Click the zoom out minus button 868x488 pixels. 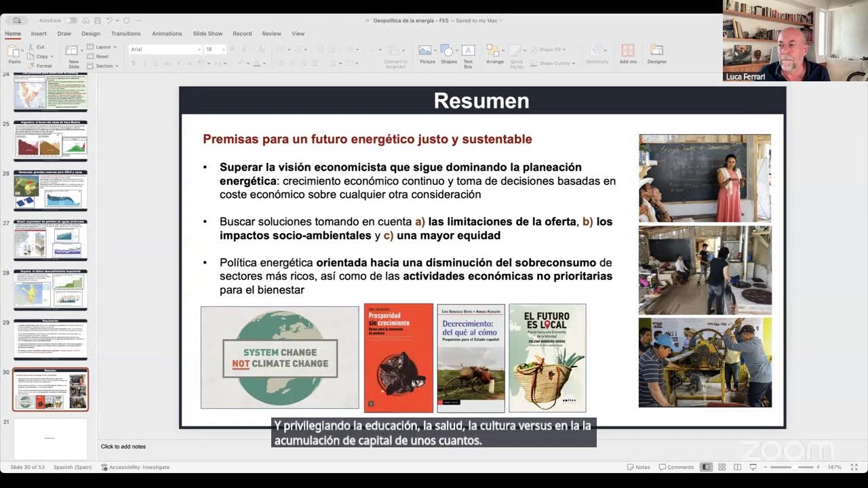[766, 467]
